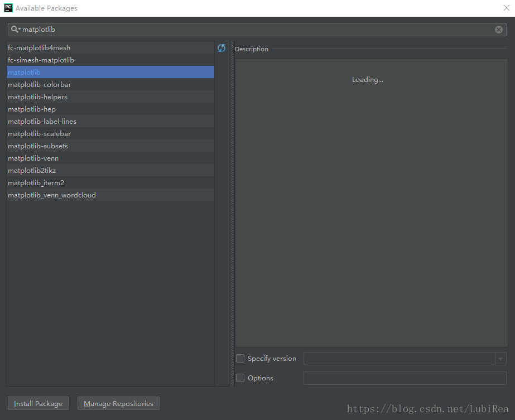Select the matplotlib package row
515x420 pixels.
(x=110, y=72)
